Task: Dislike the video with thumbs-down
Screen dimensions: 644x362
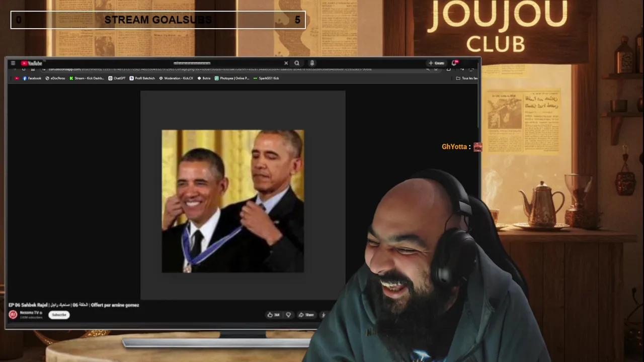Action: pos(288,315)
